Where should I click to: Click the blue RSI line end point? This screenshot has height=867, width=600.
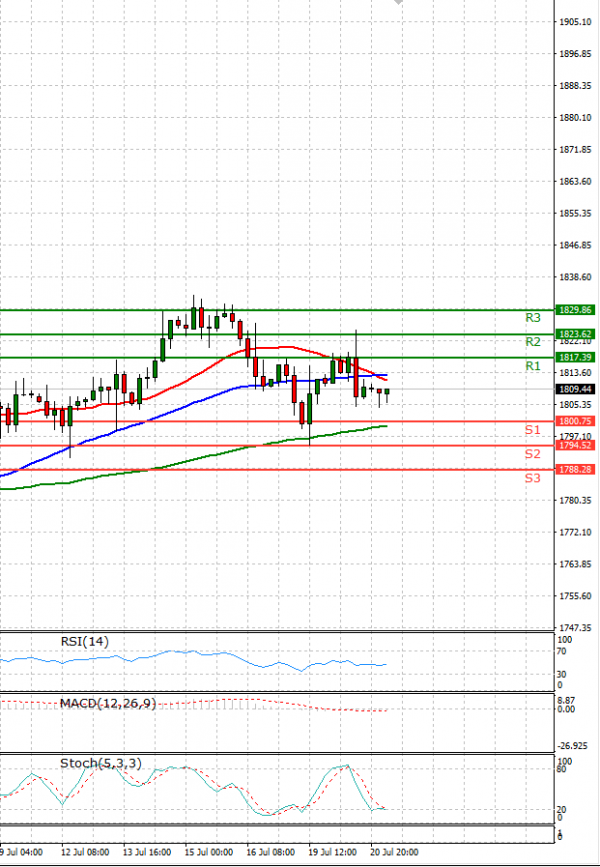tap(385, 664)
